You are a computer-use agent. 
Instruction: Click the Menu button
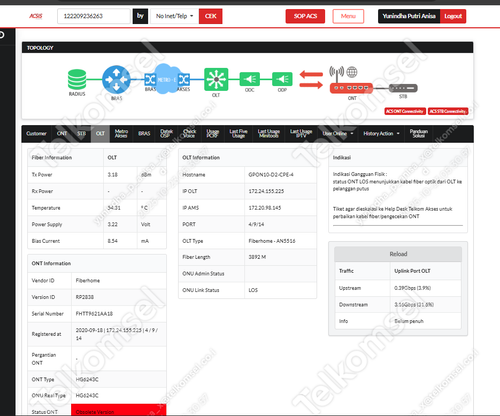coord(348,16)
